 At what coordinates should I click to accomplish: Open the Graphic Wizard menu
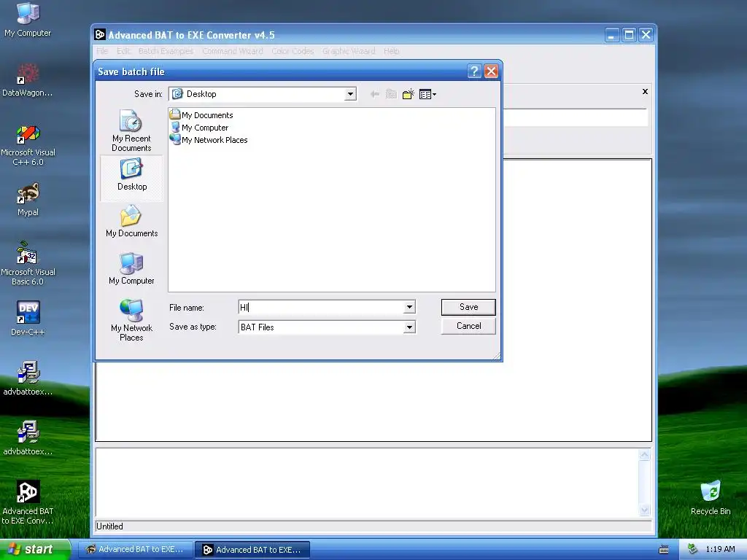coord(349,51)
